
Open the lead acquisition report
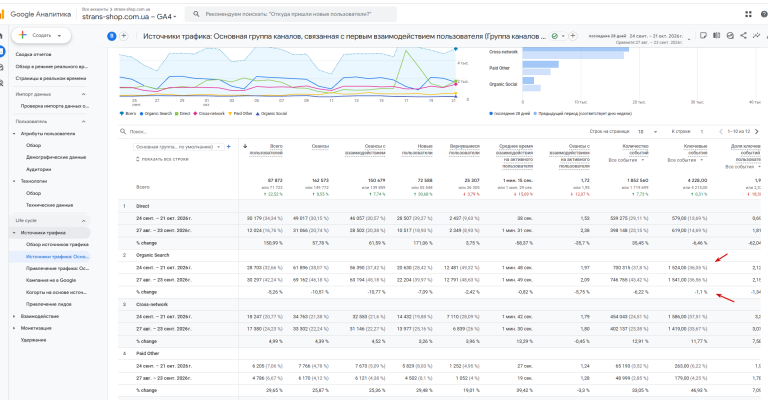48,304
